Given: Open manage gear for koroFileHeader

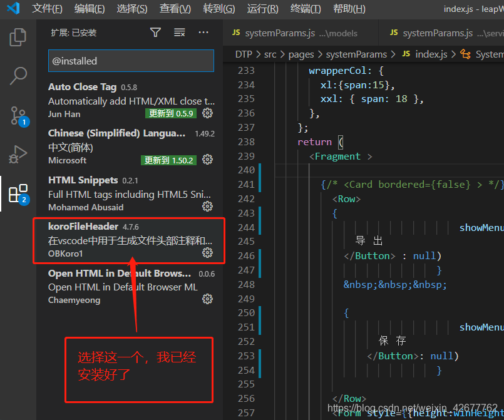Looking at the screenshot, I should coord(207,253).
